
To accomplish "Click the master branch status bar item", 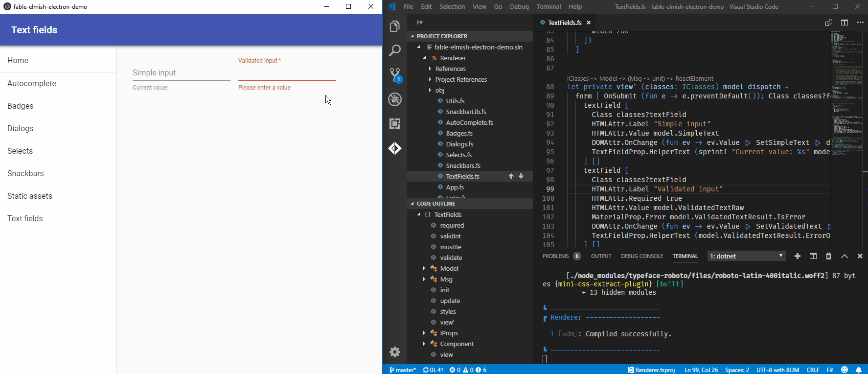I will tap(402, 370).
